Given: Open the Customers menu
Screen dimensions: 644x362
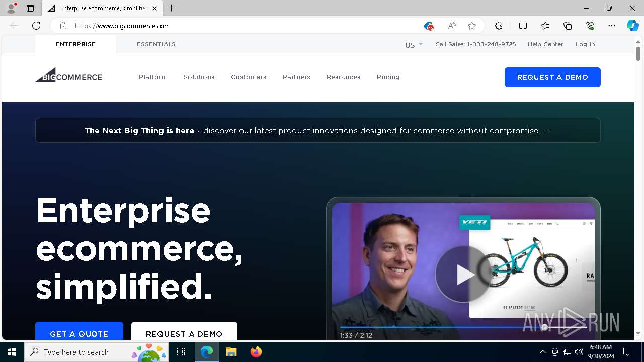Looking at the screenshot, I should pyautogui.click(x=249, y=77).
